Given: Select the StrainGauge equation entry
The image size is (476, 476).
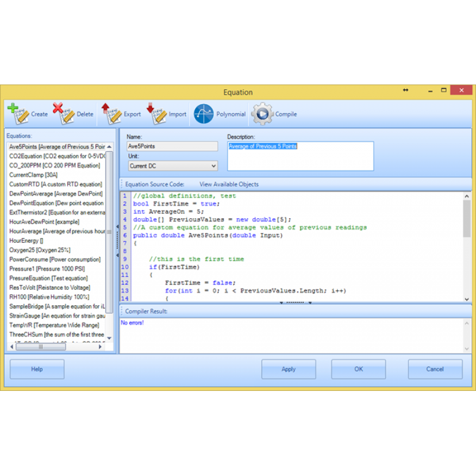Looking at the screenshot, I should 57,316.
